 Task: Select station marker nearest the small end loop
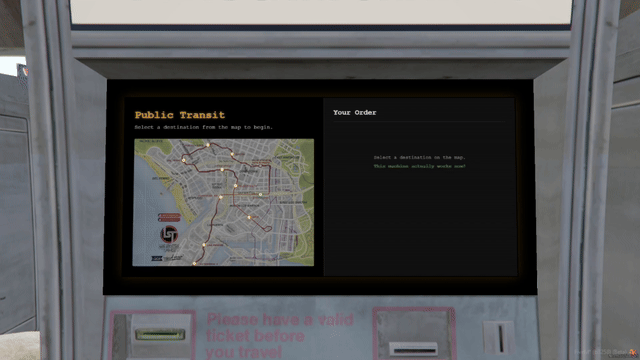tap(249, 218)
